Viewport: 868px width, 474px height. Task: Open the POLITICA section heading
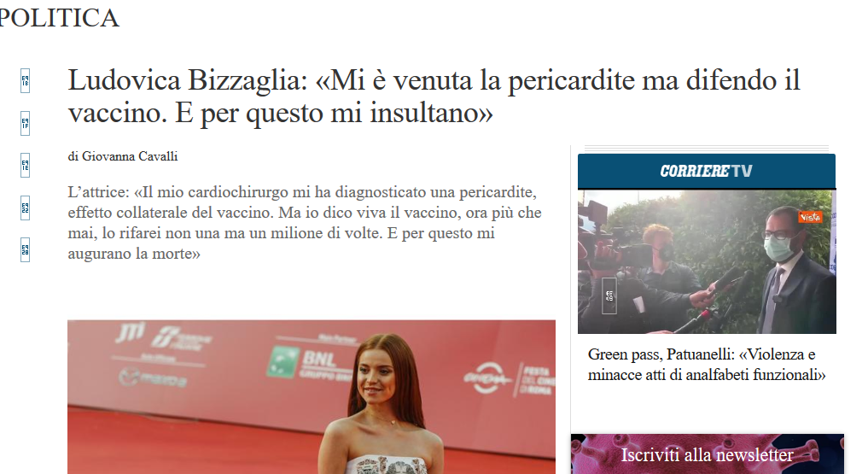tap(59, 18)
